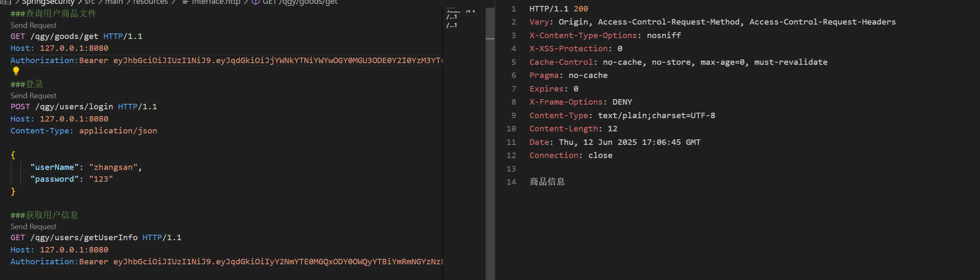
Task: Click 'Host: 127.0.0.1:8080' under the login request
Action: point(59,119)
